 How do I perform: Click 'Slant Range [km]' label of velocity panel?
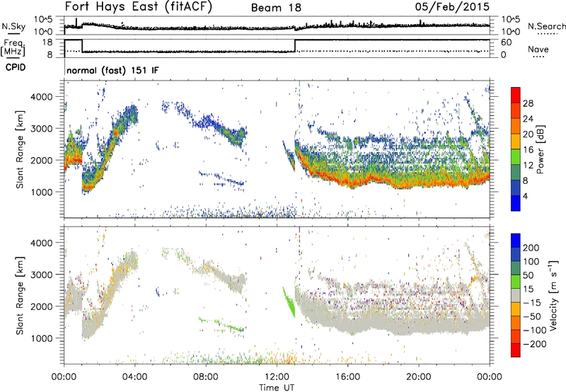(x=20, y=296)
